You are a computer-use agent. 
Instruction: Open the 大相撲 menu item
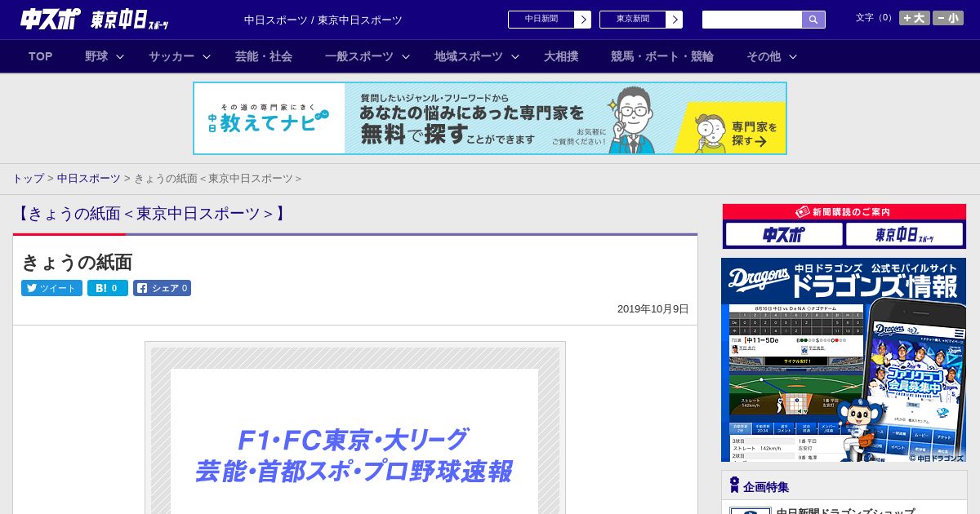point(561,56)
